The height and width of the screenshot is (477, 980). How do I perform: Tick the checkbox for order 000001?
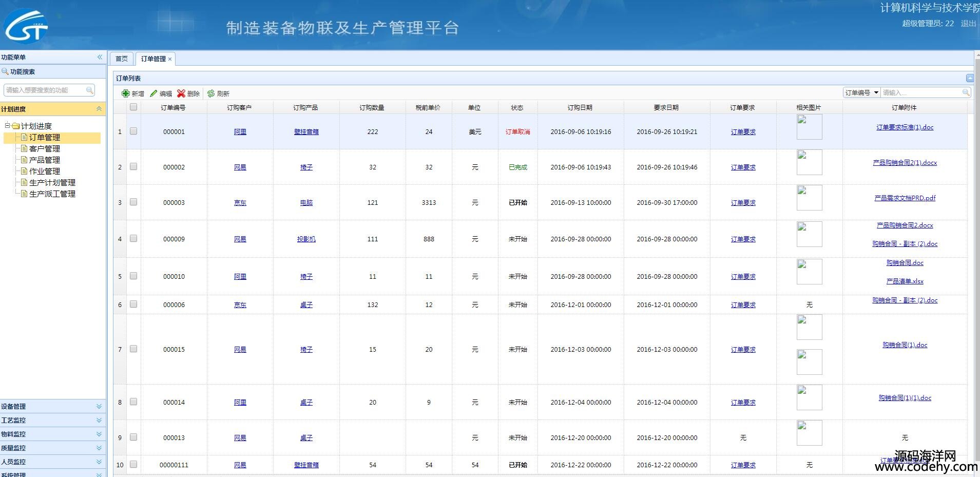[133, 131]
